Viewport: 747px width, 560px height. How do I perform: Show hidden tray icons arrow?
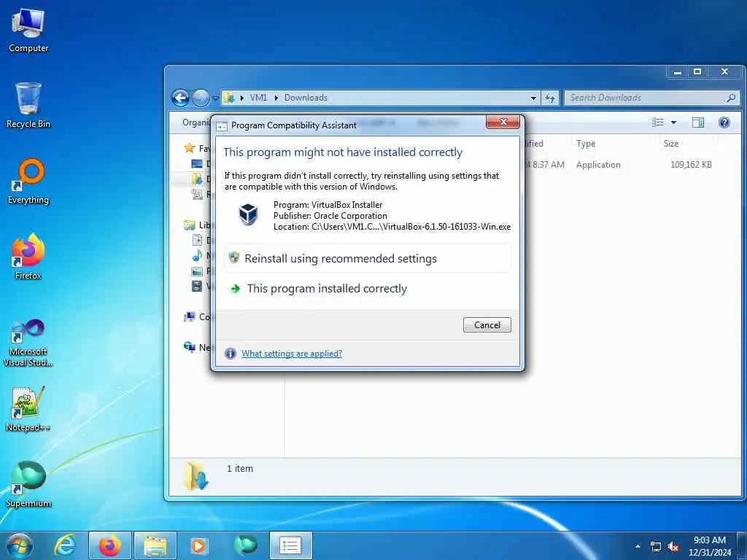click(x=638, y=546)
